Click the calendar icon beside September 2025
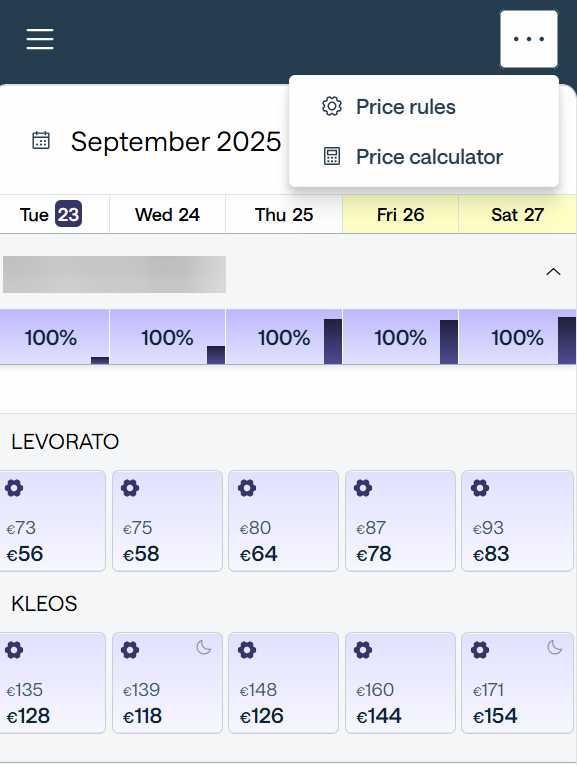Viewport: 577px width, 765px height. click(x=41, y=141)
